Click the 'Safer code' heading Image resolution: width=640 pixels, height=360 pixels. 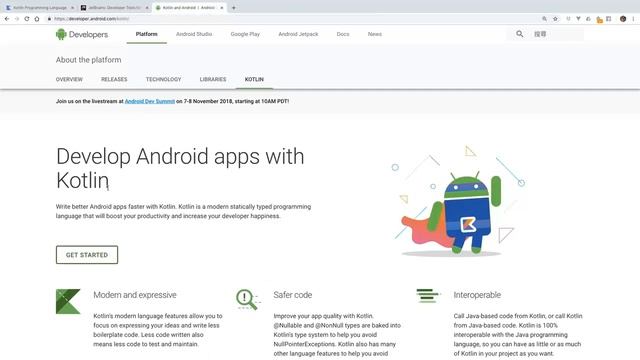pyautogui.click(x=293, y=295)
